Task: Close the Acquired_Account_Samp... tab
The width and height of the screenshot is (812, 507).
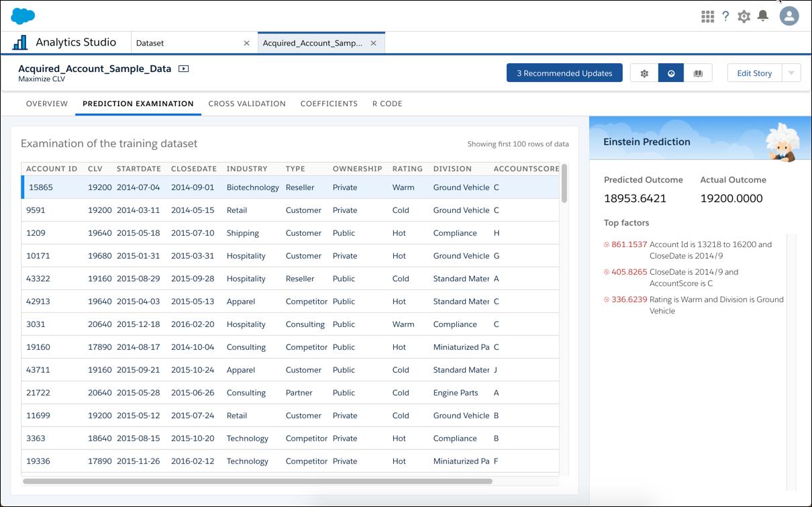Action: click(373, 43)
